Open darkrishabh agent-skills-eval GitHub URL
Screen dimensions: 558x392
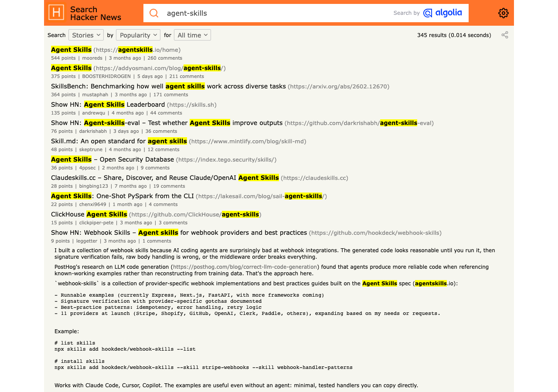(359, 123)
